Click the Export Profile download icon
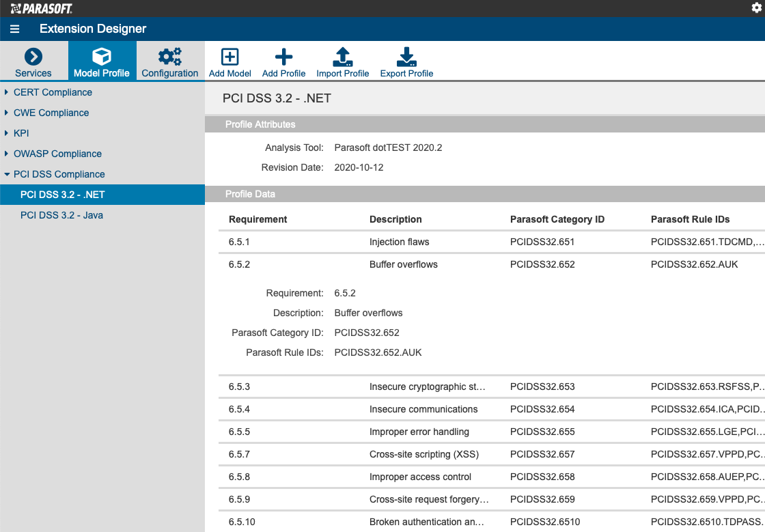This screenshot has width=765, height=532. (x=406, y=57)
